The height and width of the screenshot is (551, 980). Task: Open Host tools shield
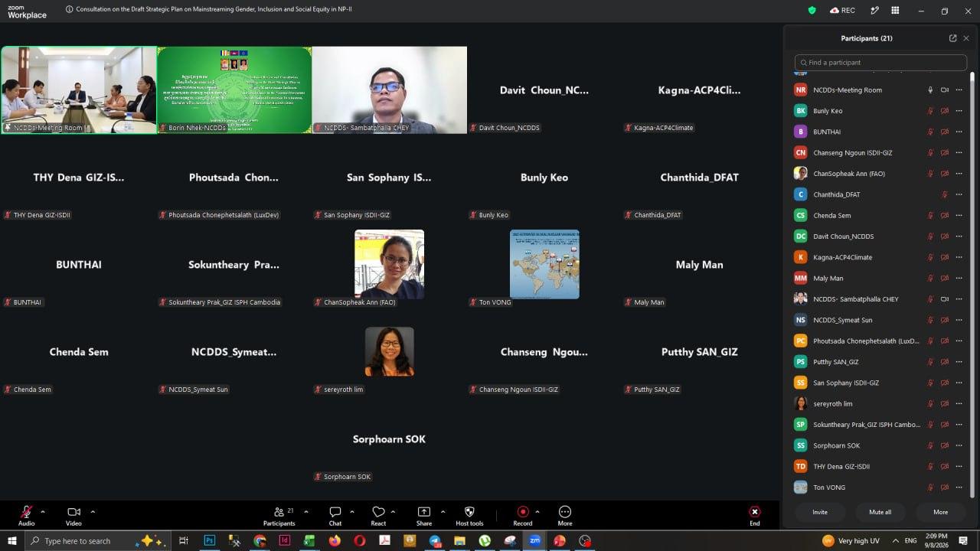469,516
